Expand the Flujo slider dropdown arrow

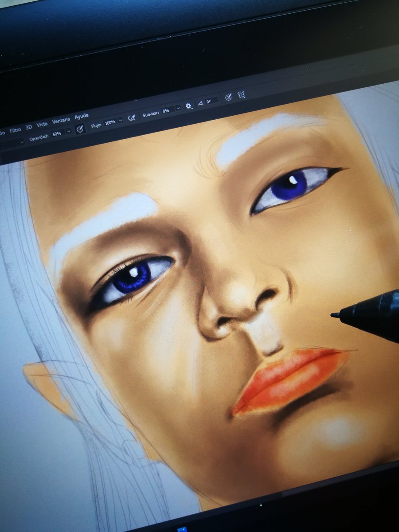(121, 120)
